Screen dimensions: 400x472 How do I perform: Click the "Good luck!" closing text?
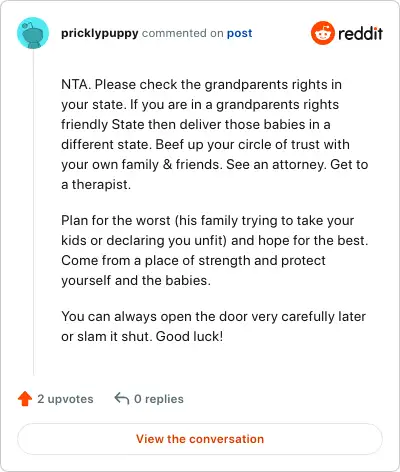(x=189, y=336)
